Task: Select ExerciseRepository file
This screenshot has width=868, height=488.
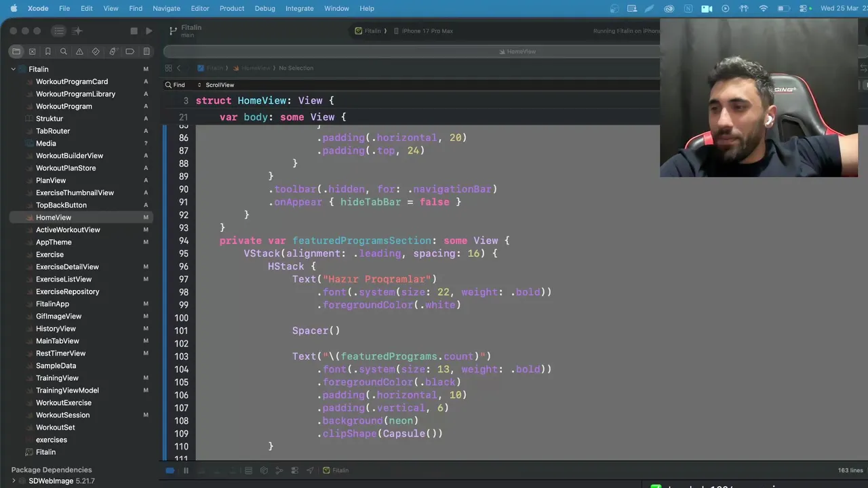Action: tap(67, 291)
